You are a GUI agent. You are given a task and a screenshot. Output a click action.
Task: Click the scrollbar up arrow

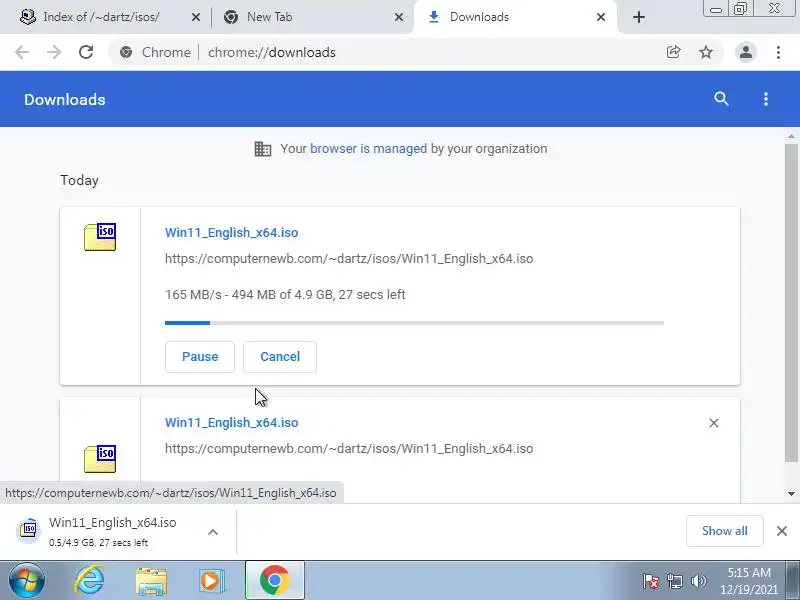791,136
